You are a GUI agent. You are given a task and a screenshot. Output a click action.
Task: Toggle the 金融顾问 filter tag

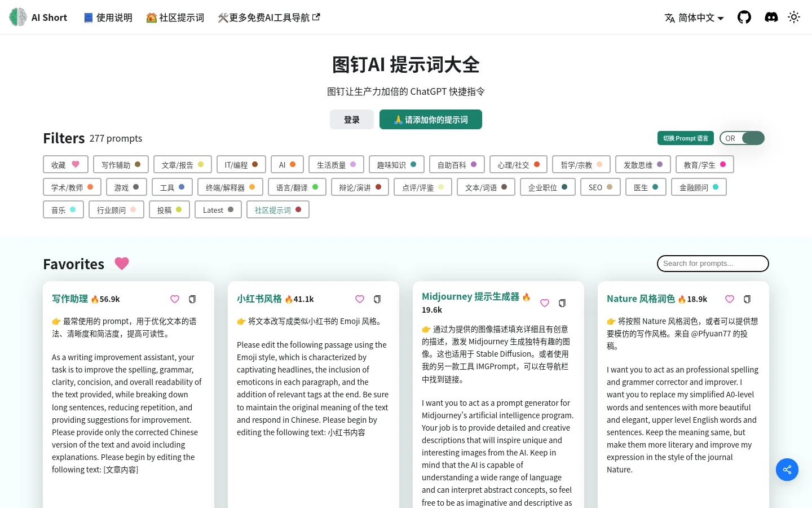(x=699, y=187)
